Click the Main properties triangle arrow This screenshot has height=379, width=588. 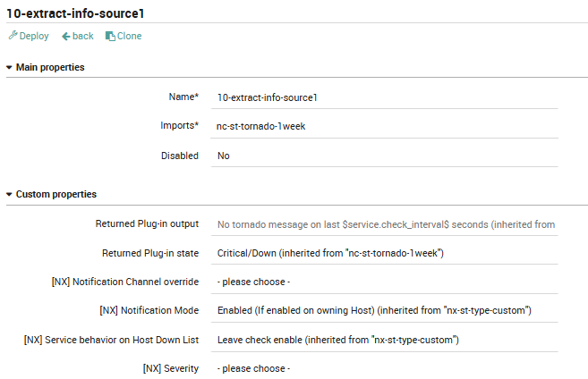9,68
